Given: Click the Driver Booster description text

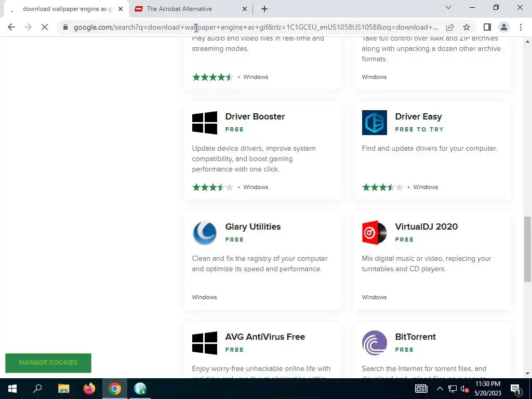Looking at the screenshot, I should tap(254, 159).
